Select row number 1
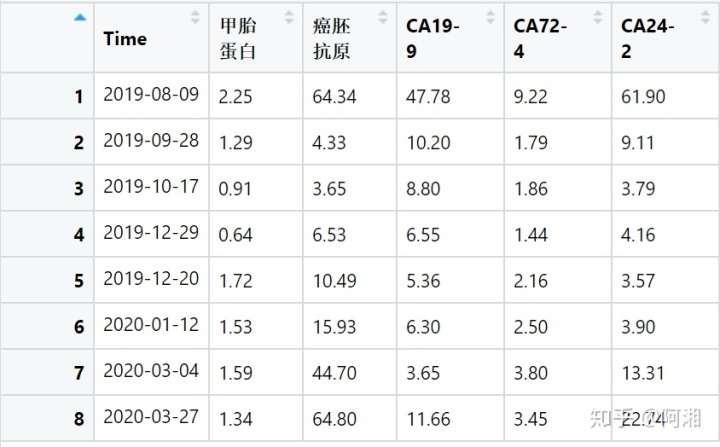Screen dimensions: 720x447 [78, 97]
